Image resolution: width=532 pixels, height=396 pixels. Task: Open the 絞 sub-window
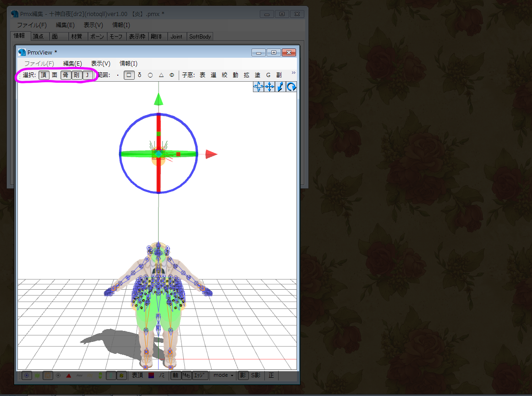[x=225, y=75]
